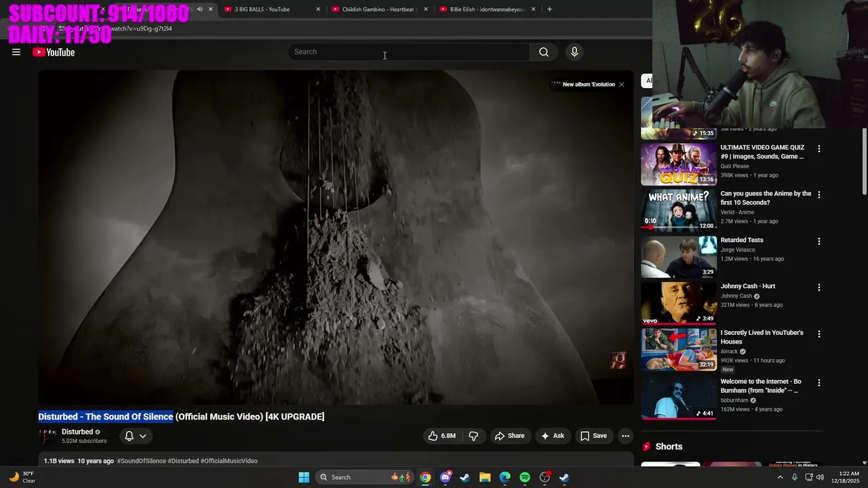The image size is (868, 488).
Task: Click the channel watermark in the video
Action: click(618, 360)
